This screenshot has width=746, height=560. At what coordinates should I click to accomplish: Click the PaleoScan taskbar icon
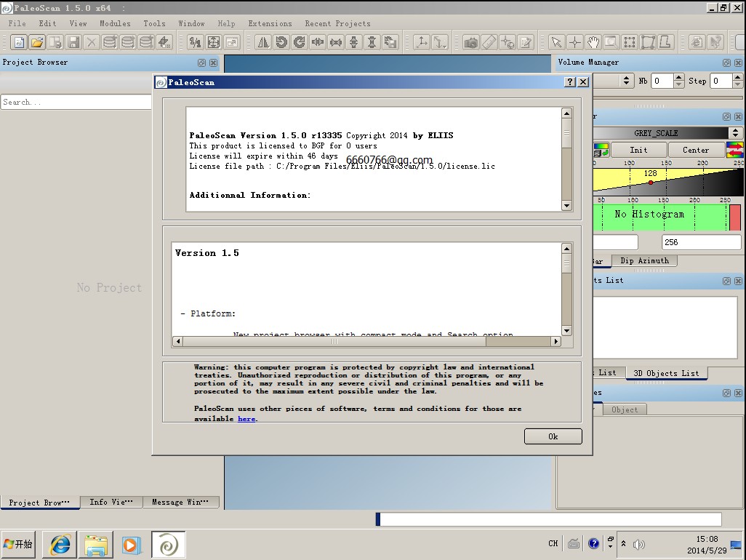169,544
